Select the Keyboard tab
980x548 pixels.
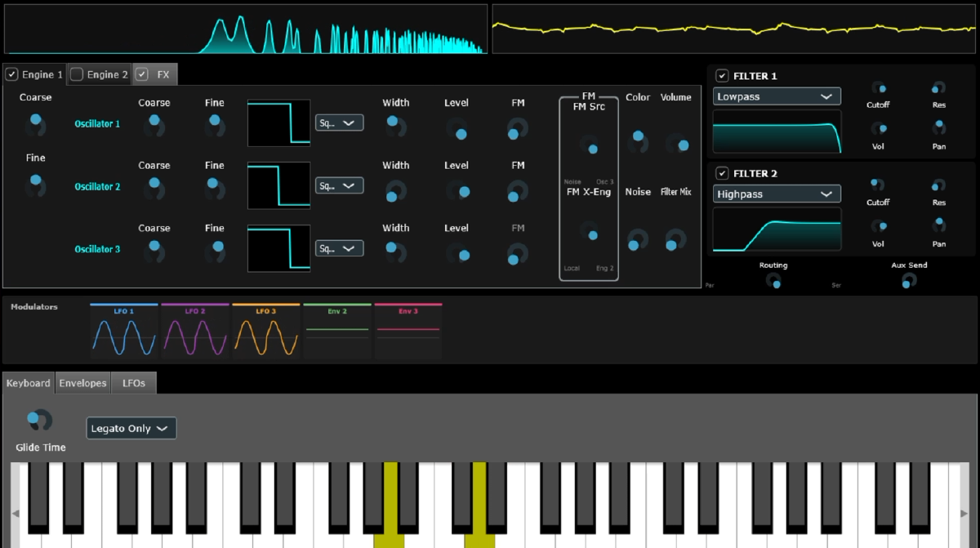pos(29,383)
